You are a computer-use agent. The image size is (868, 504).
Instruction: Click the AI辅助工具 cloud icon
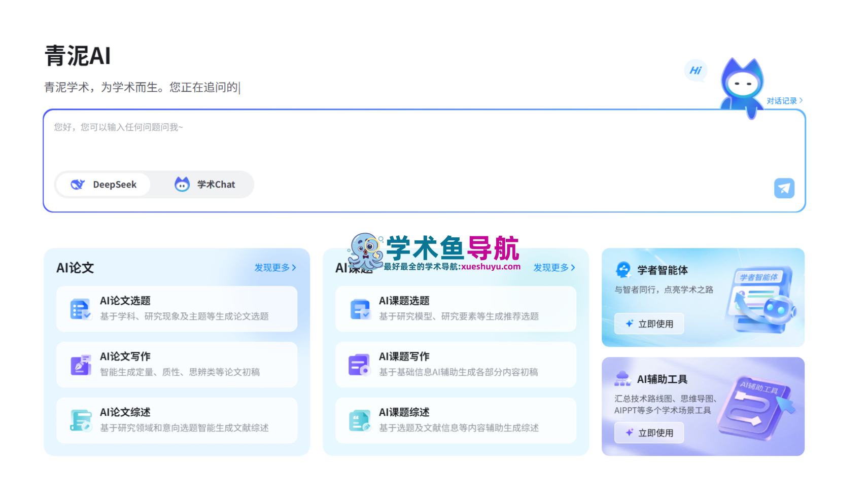624,378
